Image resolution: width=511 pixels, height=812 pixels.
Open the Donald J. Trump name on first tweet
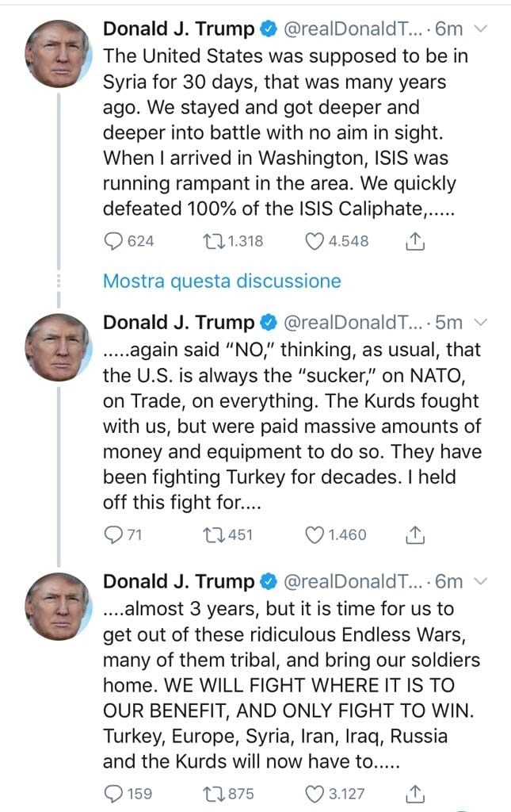[179, 29]
